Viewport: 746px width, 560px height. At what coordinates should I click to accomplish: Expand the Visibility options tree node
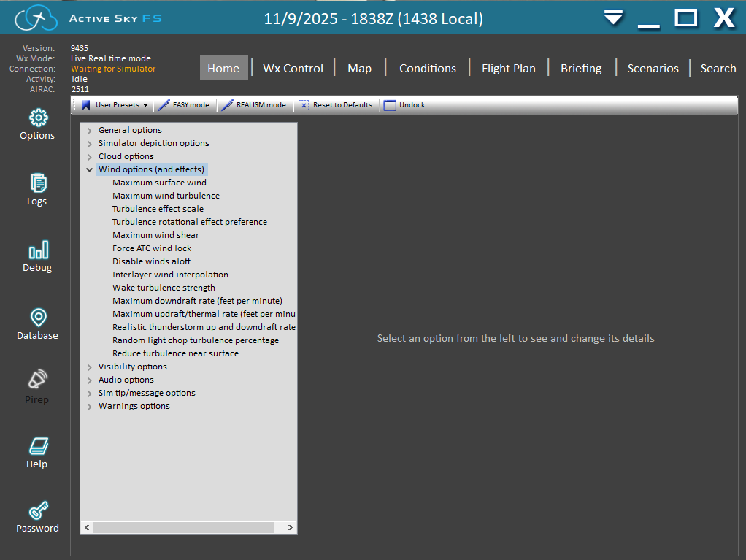(89, 367)
